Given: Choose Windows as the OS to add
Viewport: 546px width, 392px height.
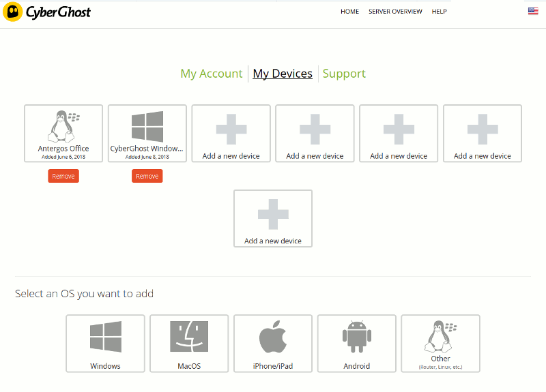Looking at the screenshot, I should coord(105,344).
